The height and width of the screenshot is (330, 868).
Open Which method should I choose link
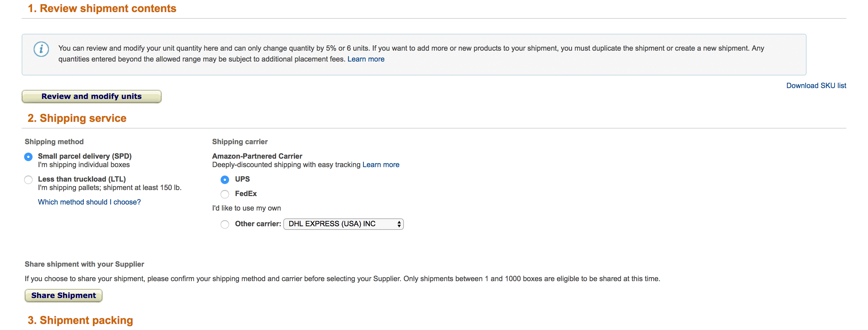89,202
